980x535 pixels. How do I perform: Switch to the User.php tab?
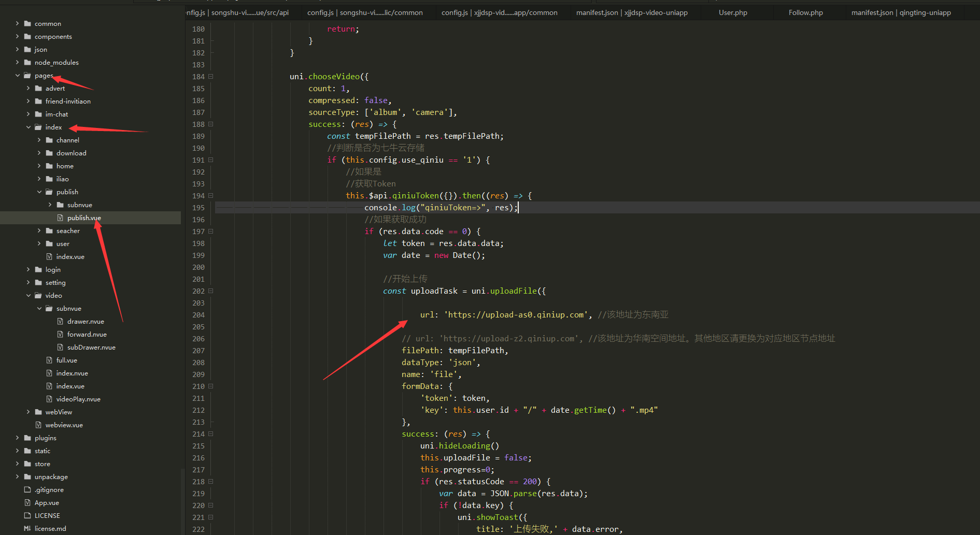click(733, 12)
